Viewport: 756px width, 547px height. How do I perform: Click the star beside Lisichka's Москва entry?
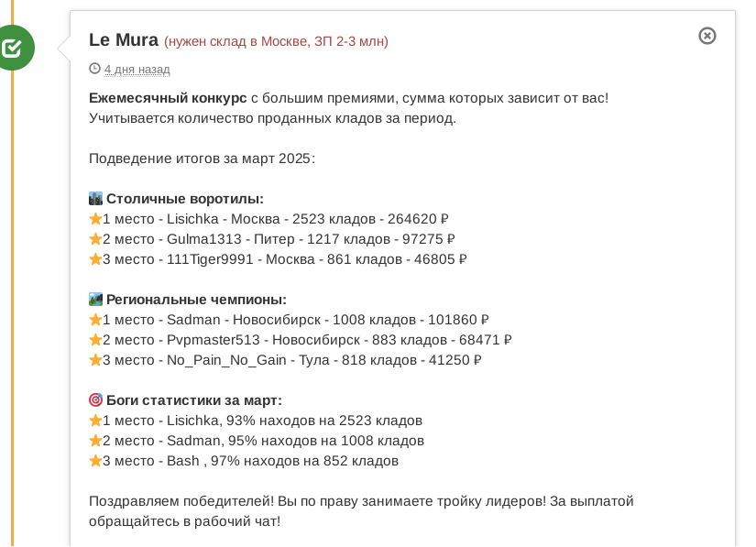pos(95,219)
